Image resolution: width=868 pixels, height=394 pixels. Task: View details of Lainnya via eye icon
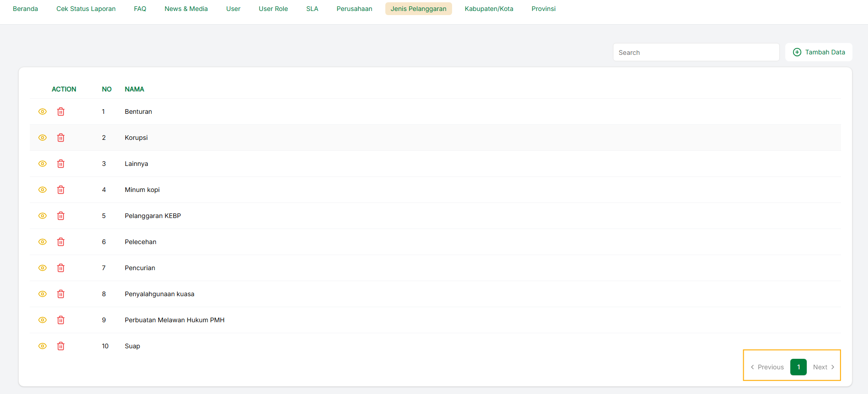[43, 164]
